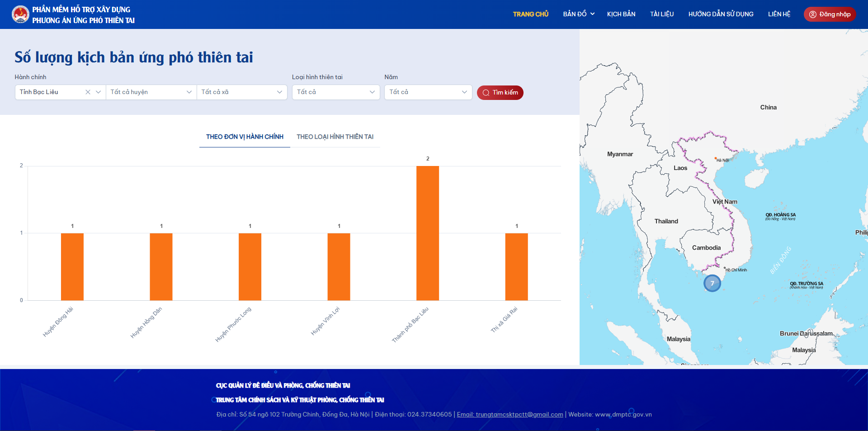Click the Thành phố Bạc Liêu orange bar

(x=427, y=233)
